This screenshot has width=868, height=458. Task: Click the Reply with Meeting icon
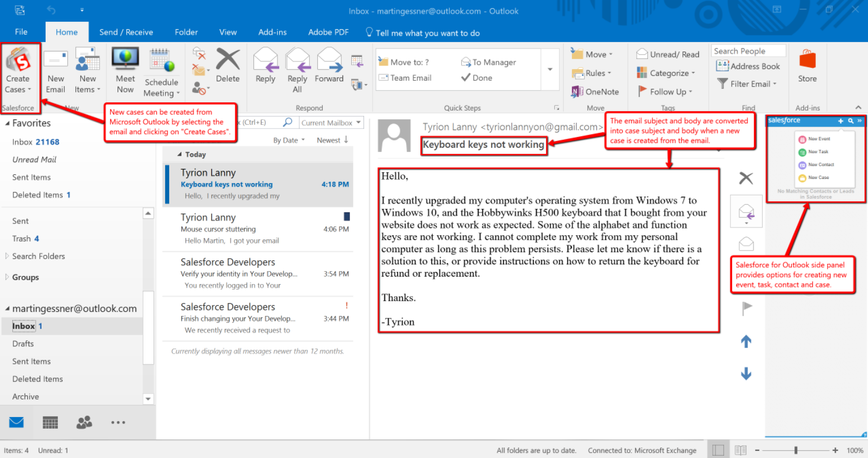(357, 60)
